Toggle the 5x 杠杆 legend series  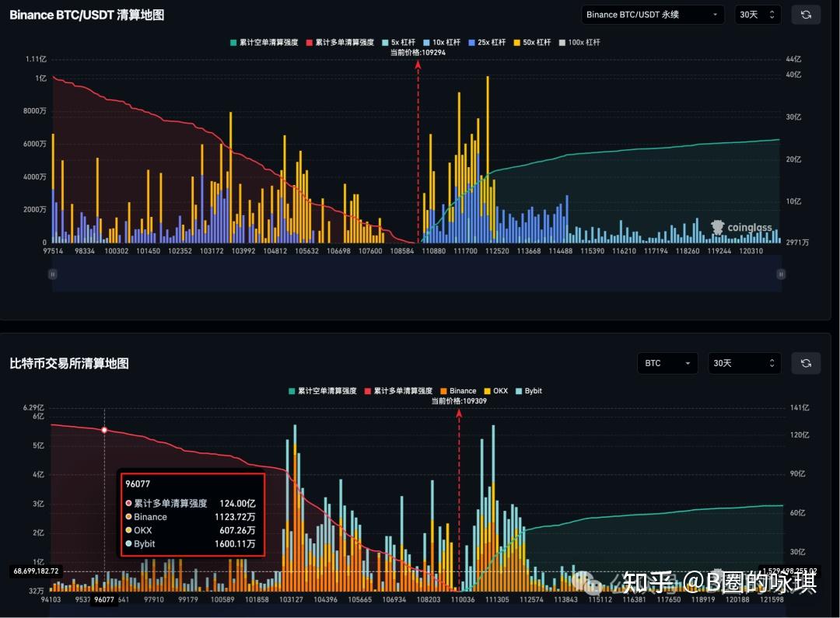point(398,42)
